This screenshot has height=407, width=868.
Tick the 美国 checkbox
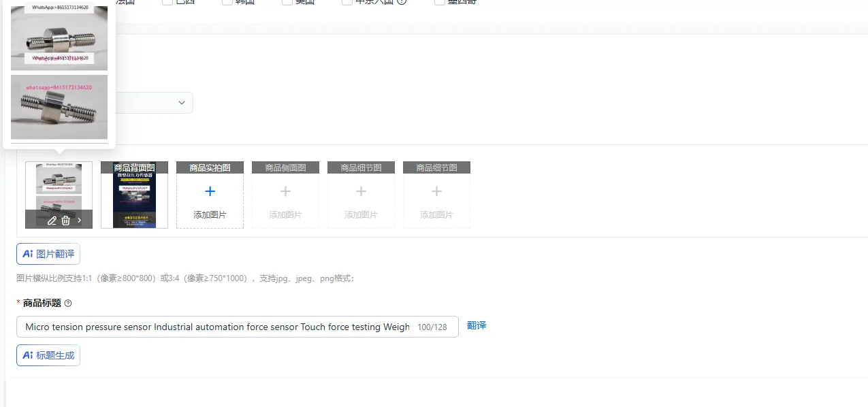pyautogui.click(x=287, y=2)
